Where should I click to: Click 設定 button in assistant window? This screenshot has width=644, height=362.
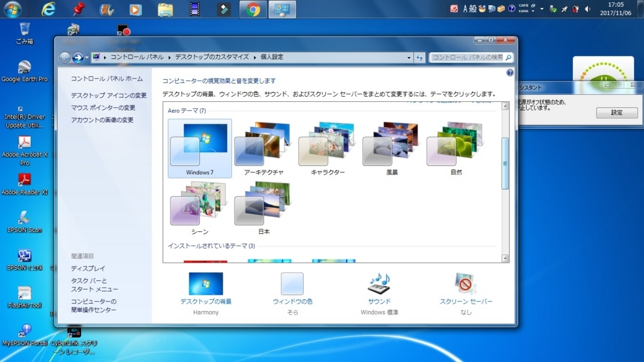click(617, 112)
